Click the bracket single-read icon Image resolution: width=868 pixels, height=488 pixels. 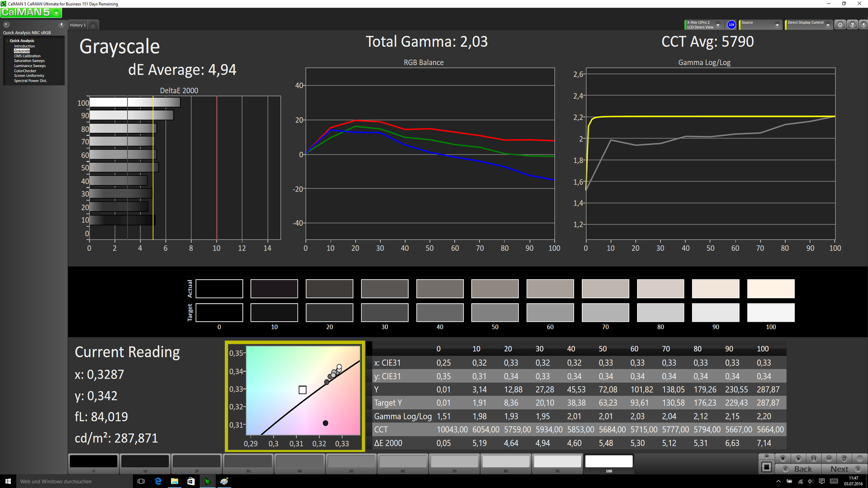(813, 458)
